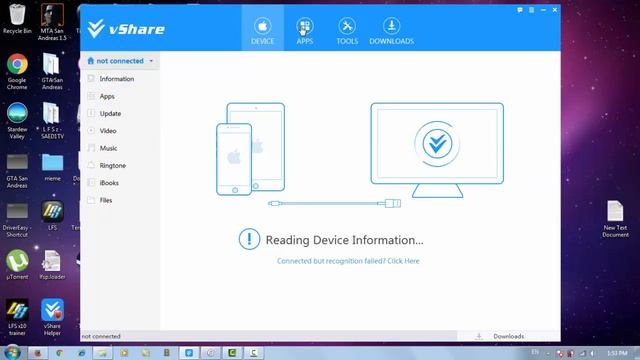Open the iBooks sidebar section
This screenshot has width=640, height=360.
[109, 183]
